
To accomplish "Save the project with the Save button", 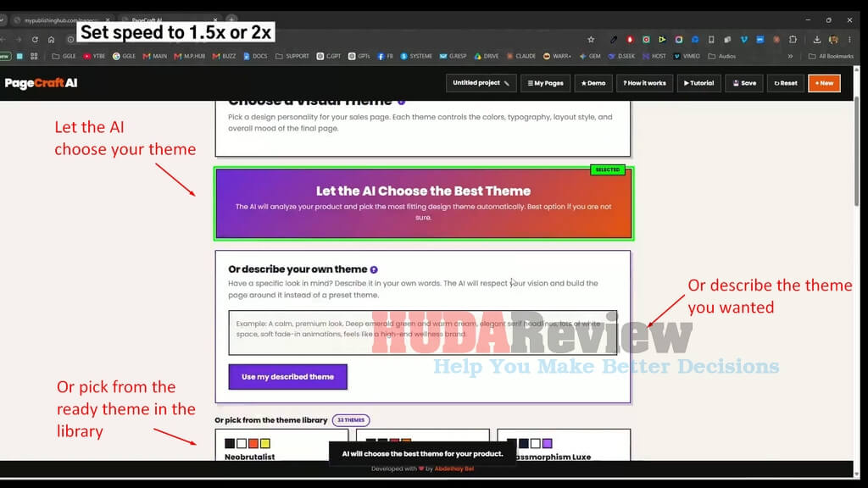I will 744,83.
